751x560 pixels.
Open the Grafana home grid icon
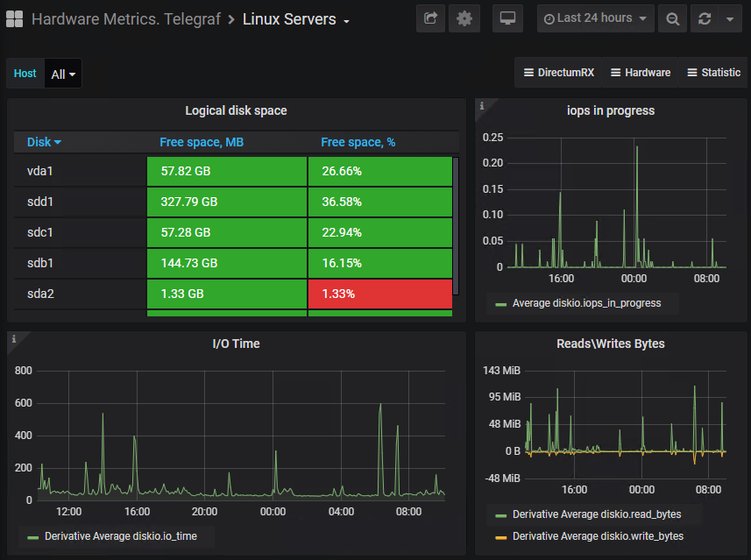click(x=14, y=19)
